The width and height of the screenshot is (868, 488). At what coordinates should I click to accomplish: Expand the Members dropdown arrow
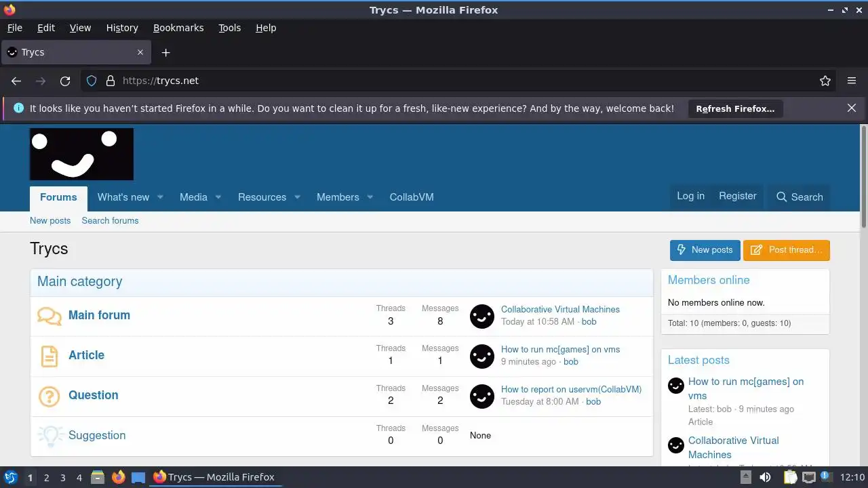point(370,197)
